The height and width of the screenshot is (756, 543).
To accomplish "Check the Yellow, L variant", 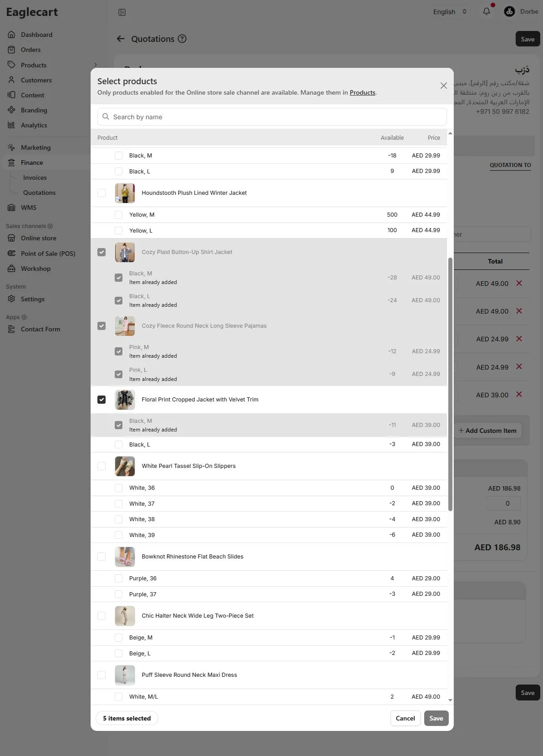I will pyautogui.click(x=118, y=231).
